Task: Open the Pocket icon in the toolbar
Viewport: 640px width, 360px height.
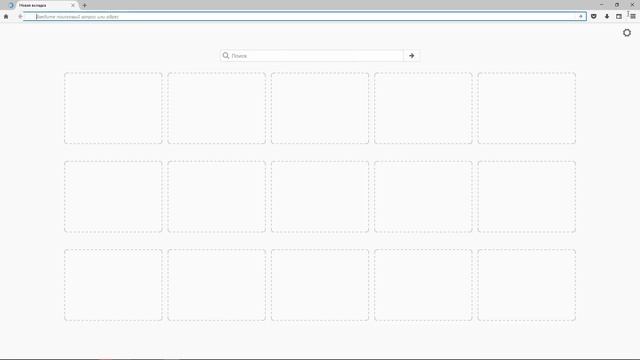Action: (594, 17)
